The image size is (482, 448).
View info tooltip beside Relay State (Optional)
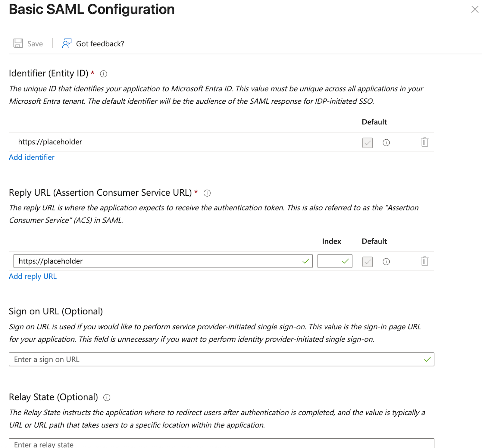click(107, 397)
